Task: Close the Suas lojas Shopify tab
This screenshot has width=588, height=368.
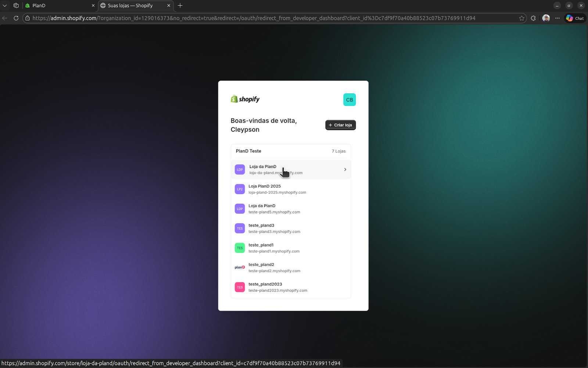Action: [x=169, y=6]
